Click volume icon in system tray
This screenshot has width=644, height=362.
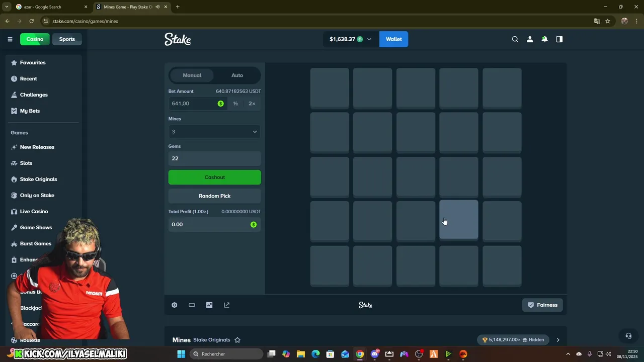(608, 354)
